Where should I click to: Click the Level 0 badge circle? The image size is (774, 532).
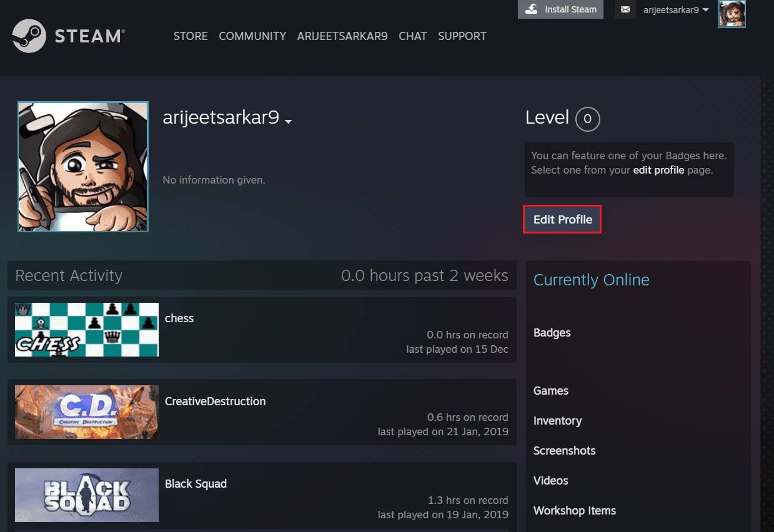(587, 119)
